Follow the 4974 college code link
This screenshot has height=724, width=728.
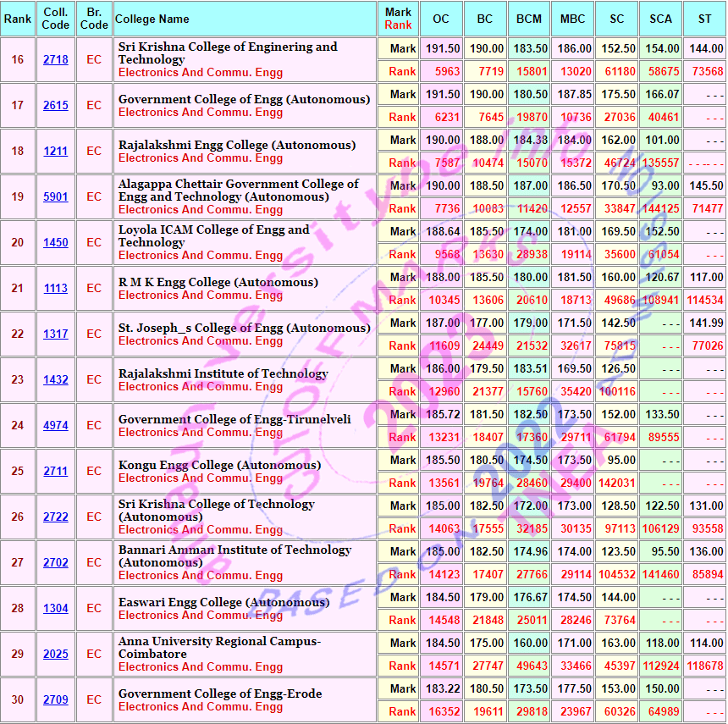click(56, 426)
